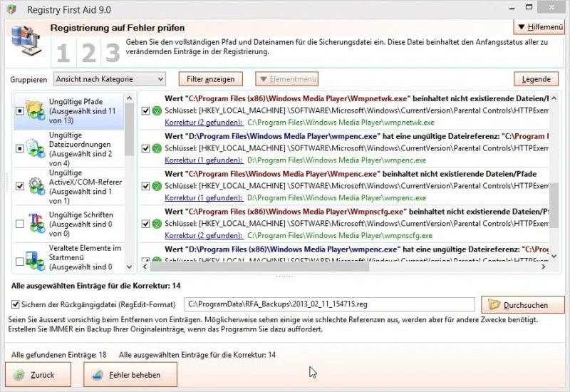Open the Hilfemenü dropdown
This screenshot has width=570, height=392.
point(539,27)
